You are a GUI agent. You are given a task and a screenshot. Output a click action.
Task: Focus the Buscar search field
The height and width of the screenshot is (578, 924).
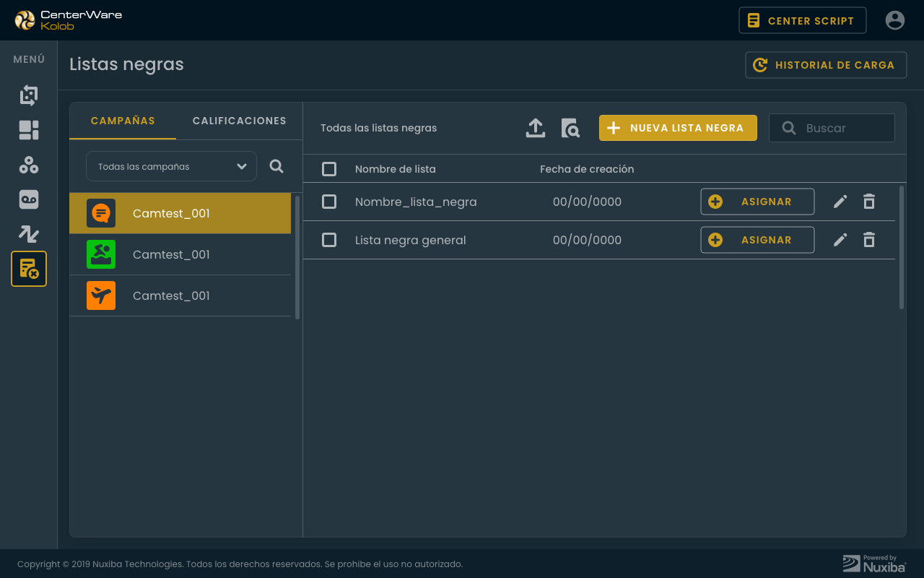[832, 128]
